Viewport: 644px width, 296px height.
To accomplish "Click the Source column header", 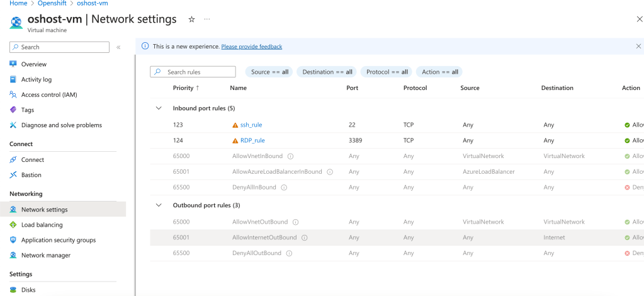I will [470, 88].
